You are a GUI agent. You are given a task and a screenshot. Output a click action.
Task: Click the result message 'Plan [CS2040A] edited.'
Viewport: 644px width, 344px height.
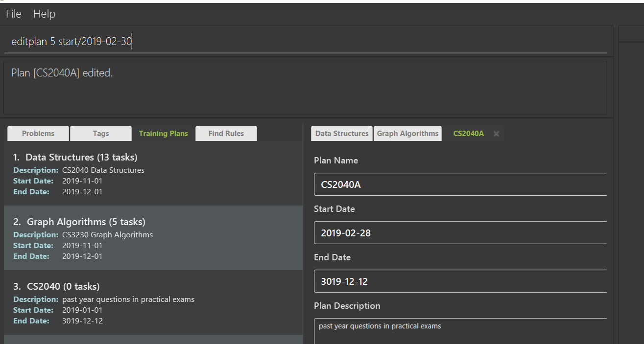(62, 73)
